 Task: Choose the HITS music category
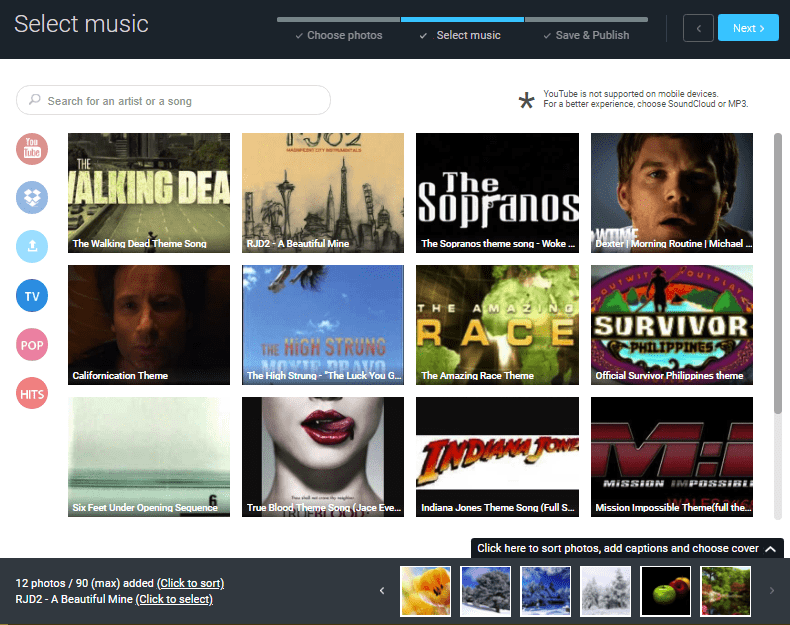(32, 393)
